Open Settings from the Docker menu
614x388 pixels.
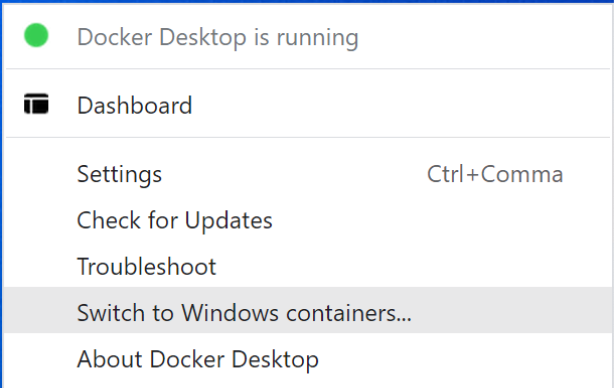click(307, 174)
